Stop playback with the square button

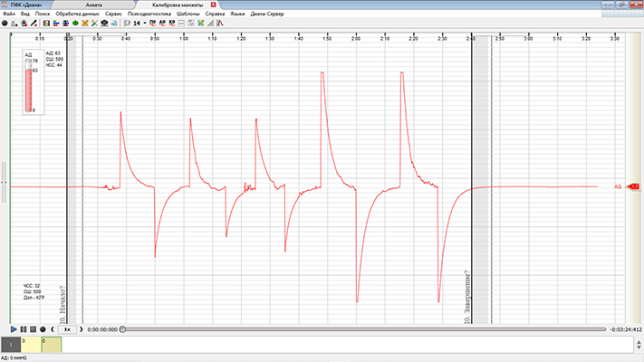click(x=33, y=329)
